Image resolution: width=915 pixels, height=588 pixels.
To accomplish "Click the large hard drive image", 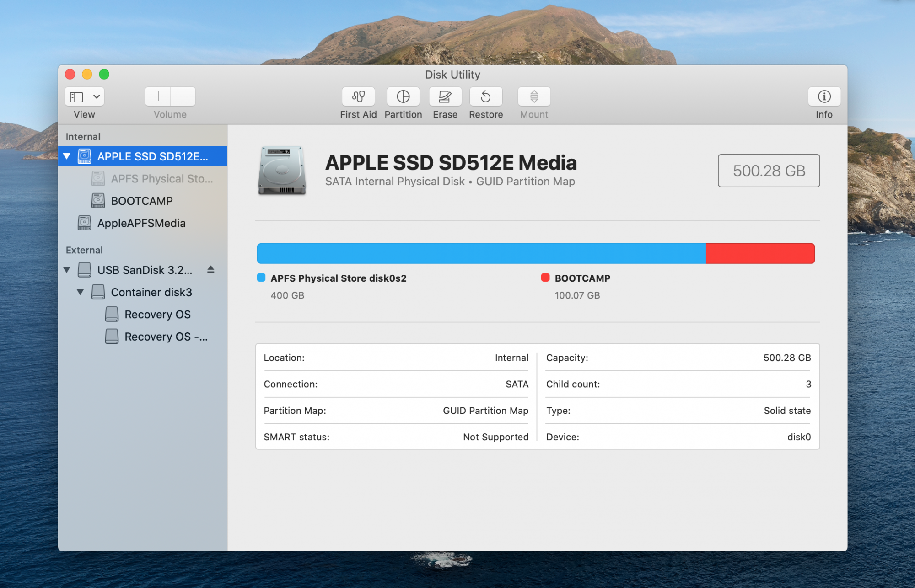I will click(282, 171).
